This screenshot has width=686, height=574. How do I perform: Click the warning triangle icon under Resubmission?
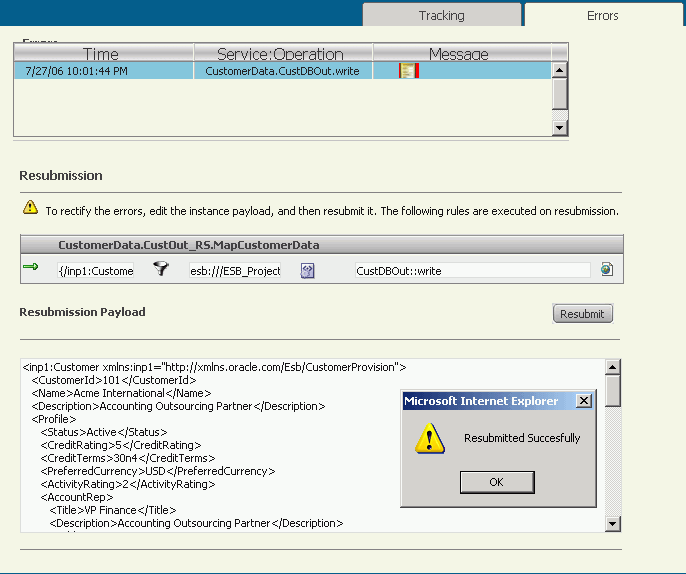pyautogui.click(x=30, y=207)
